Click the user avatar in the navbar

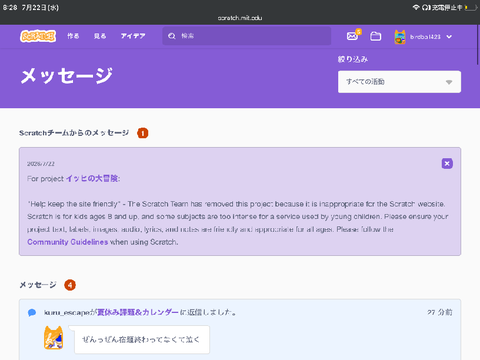(x=400, y=37)
